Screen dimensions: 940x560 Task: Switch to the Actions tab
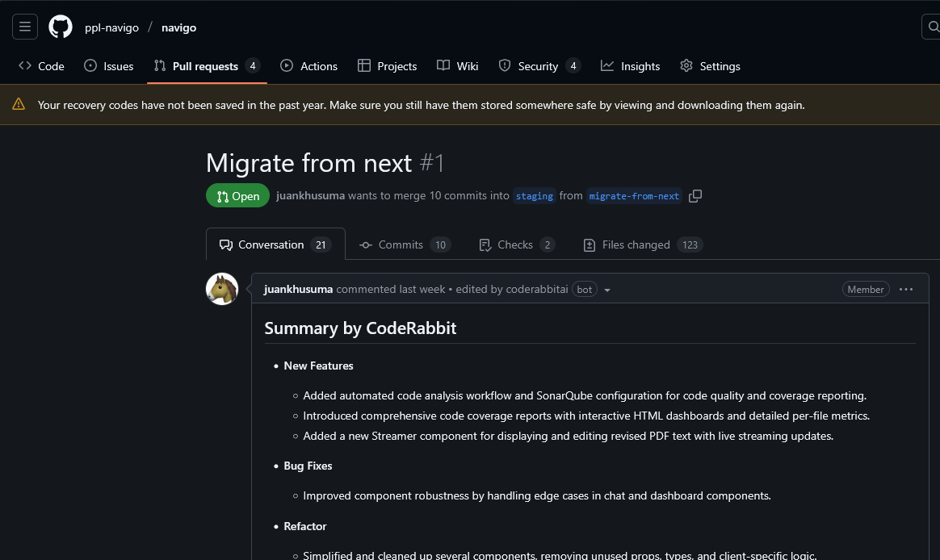click(308, 66)
